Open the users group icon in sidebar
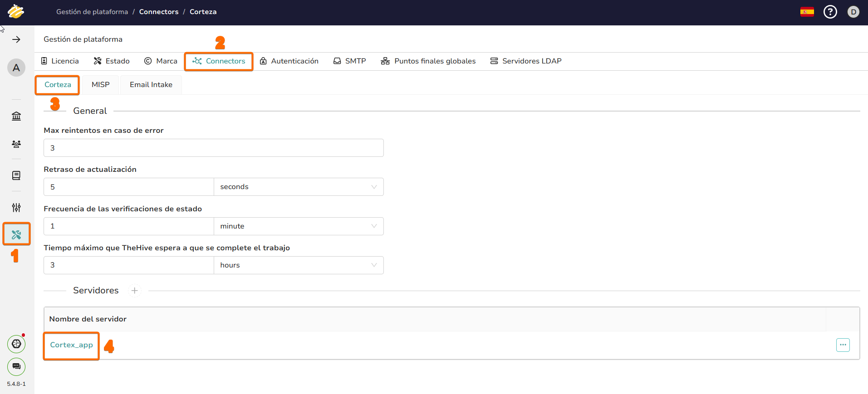 click(x=16, y=144)
